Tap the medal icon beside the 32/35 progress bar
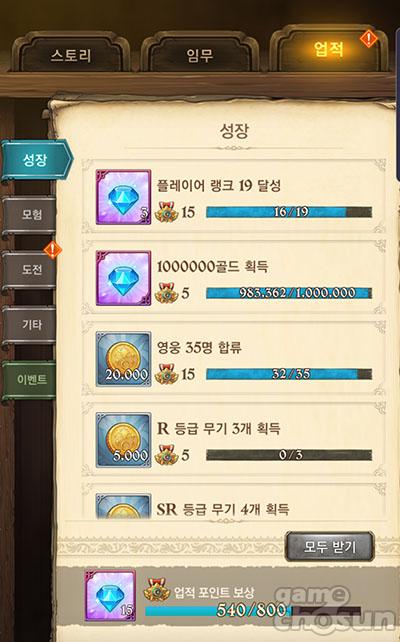400x642 pixels. tap(166, 374)
